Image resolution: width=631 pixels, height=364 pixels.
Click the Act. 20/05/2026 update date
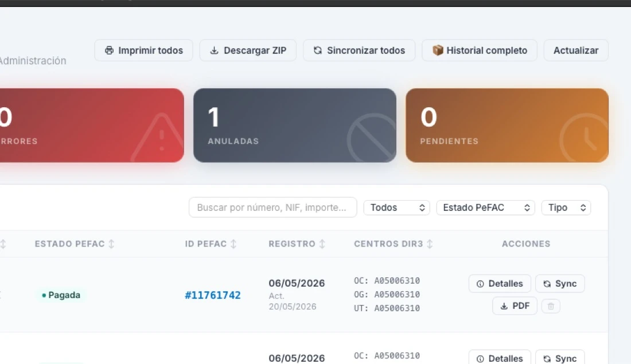[x=293, y=302]
